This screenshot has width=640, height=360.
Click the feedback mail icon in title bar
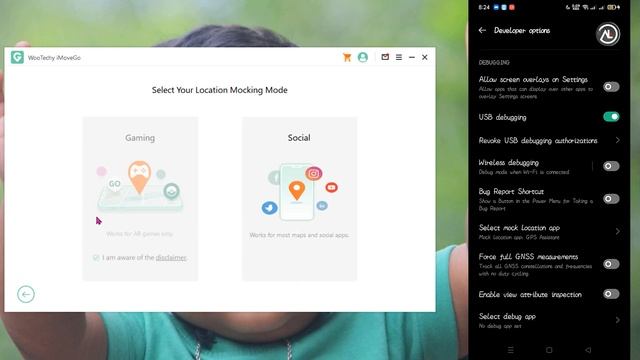(x=385, y=57)
